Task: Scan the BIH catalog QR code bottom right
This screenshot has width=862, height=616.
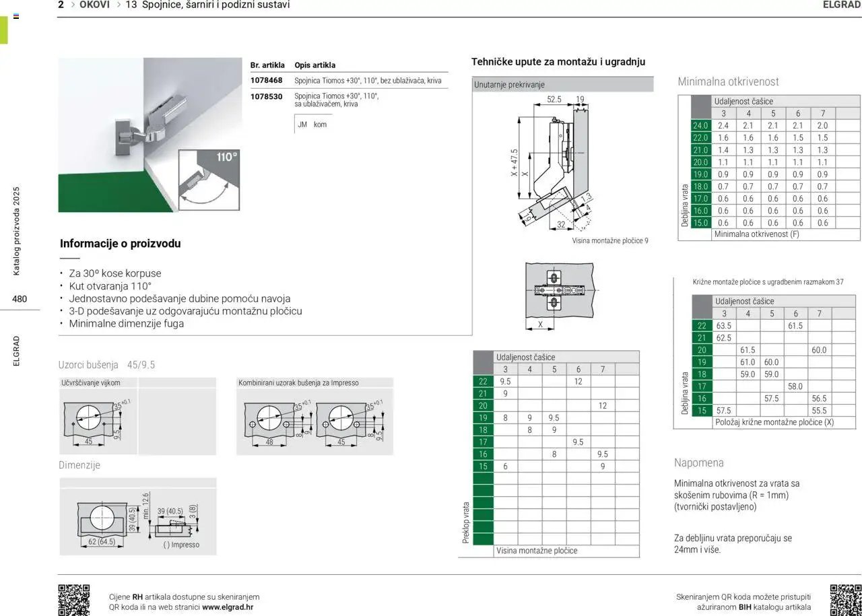Action: pos(847,599)
